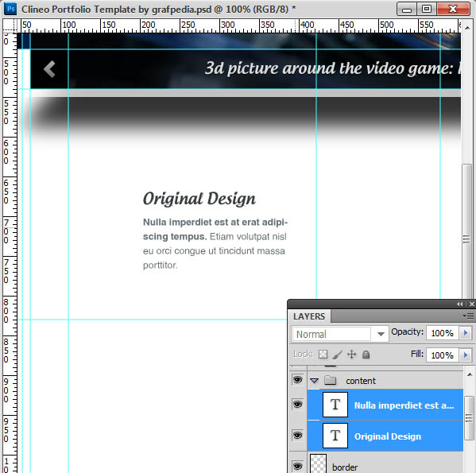
Task: Select the Nulla imperdiet est a... layer
Action: tap(404, 405)
